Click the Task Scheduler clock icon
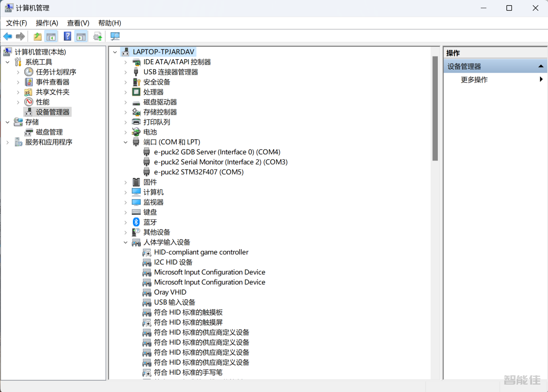 click(29, 72)
